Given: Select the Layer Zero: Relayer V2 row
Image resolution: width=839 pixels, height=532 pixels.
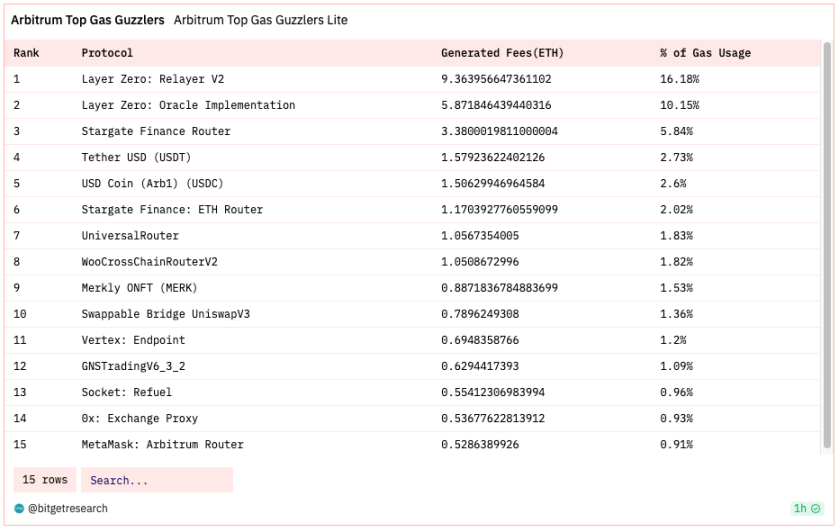Looking at the screenshot, I should click(x=412, y=79).
